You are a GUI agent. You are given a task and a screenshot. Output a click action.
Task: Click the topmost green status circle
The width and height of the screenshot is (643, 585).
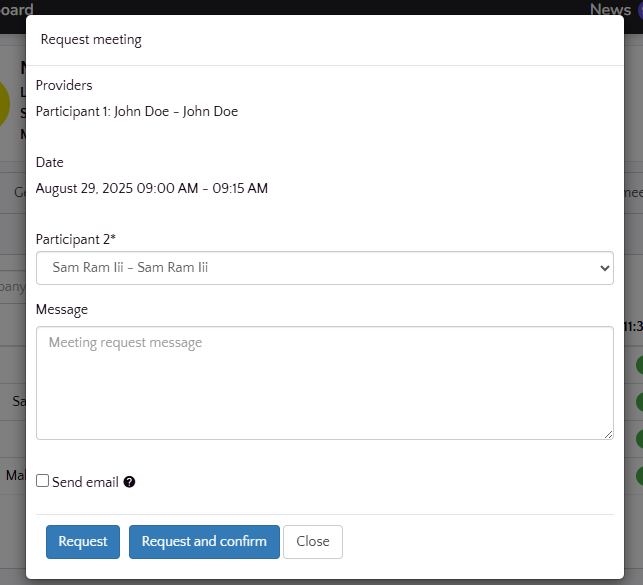click(638, 365)
